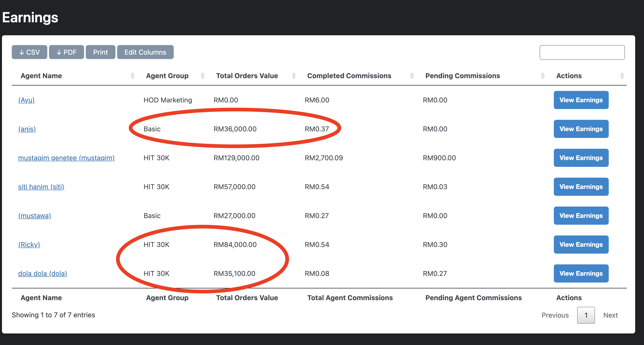Download the table as CSV
The height and width of the screenshot is (345, 644).
[29, 52]
